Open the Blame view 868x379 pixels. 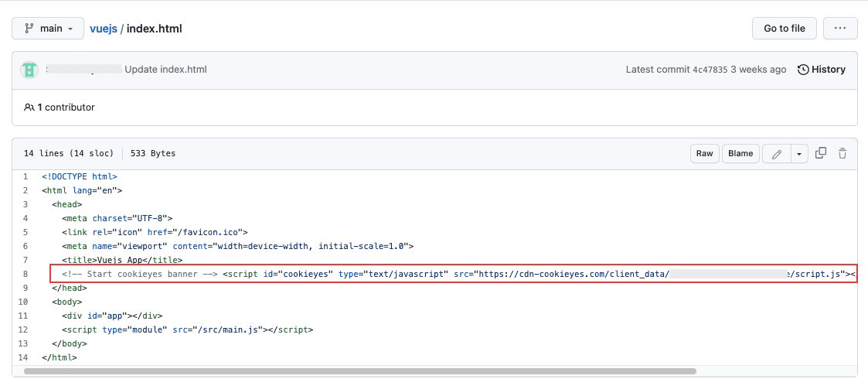pyautogui.click(x=740, y=153)
